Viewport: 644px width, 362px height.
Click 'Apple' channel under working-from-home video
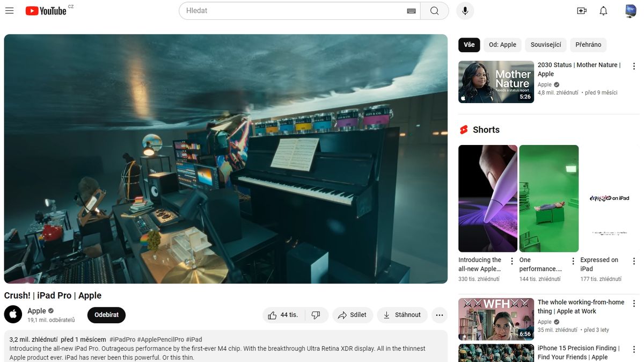[x=545, y=322]
